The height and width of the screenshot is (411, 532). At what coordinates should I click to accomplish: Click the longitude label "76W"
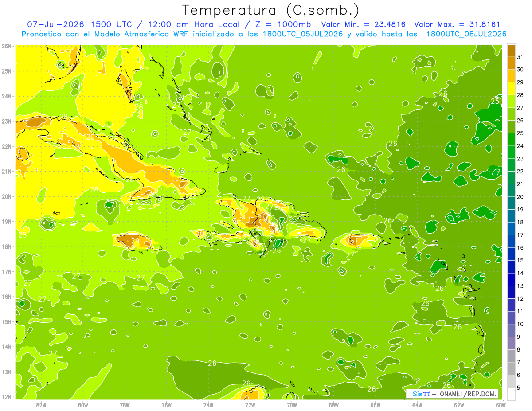click(x=167, y=404)
